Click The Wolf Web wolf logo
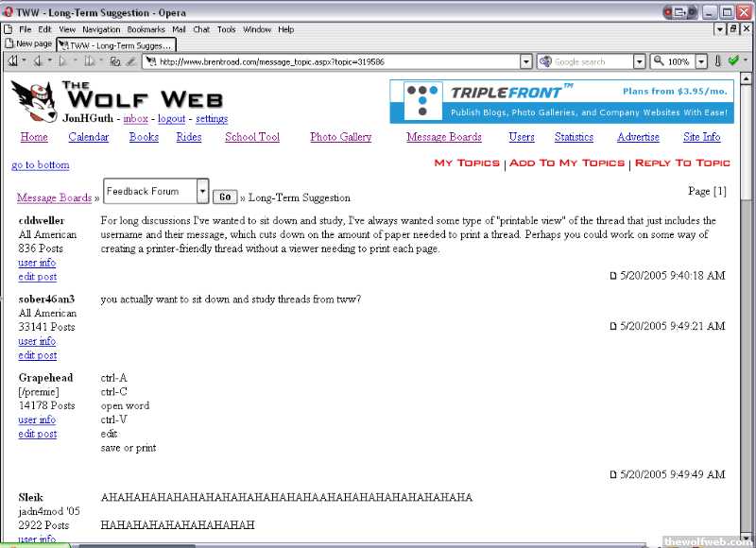This screenshot has height=548, width=756. [x=32, y=99]
